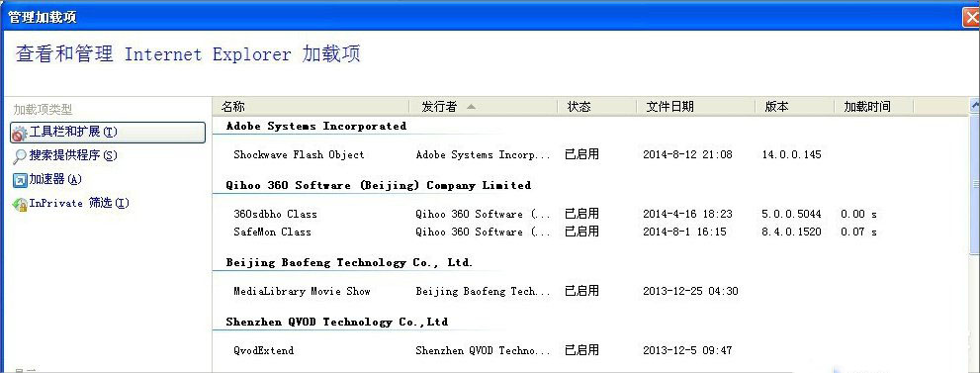Click date 2014-4-16 18:23
This screenshot has height=373, width=980.
tap(687, 214)
